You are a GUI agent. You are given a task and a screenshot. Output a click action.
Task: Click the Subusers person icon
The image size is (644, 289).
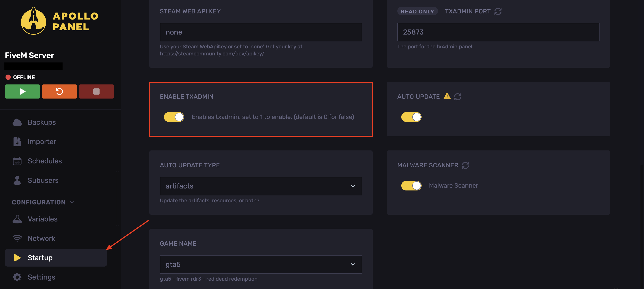[17, 180]
